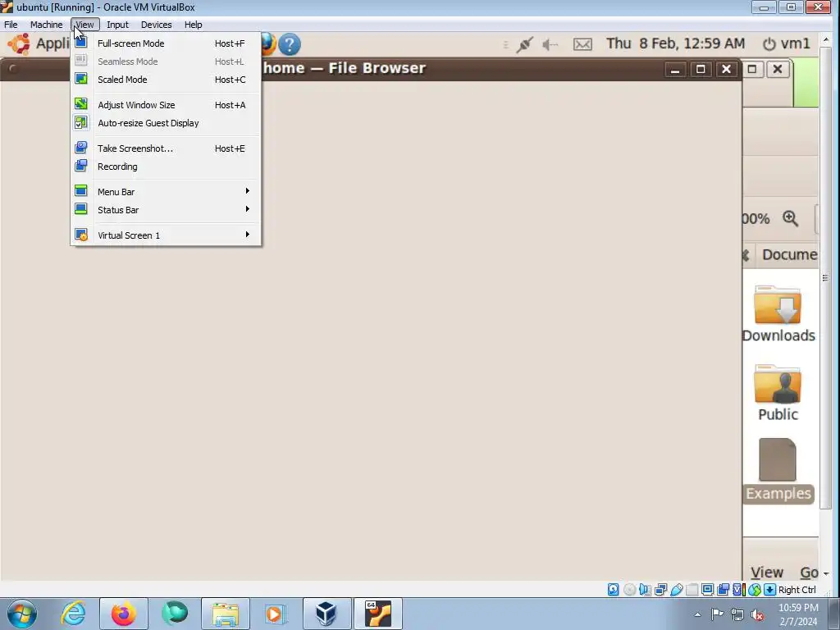Click the Menu Bar icon
The width and height of the screenshot is (840, 630).
81,190
